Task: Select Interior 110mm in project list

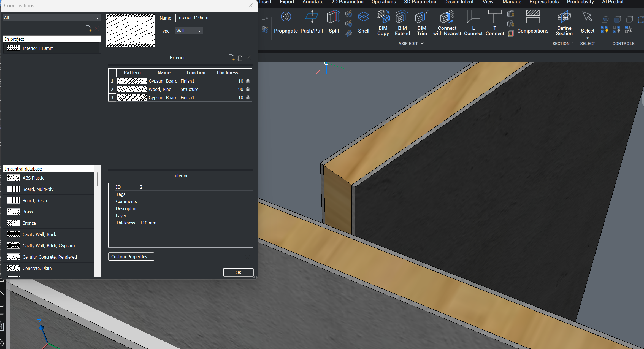Action: click(51, 48)
